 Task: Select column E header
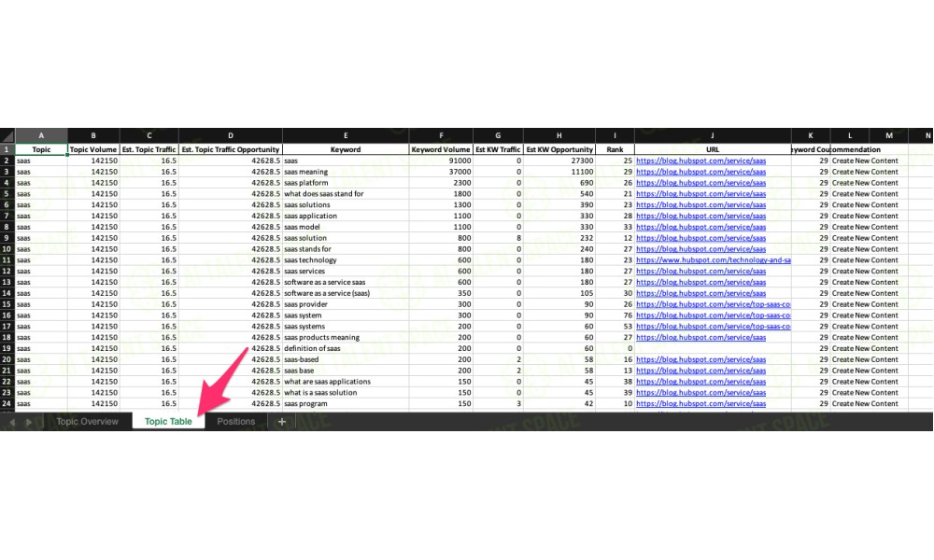(x=346, y=135)
